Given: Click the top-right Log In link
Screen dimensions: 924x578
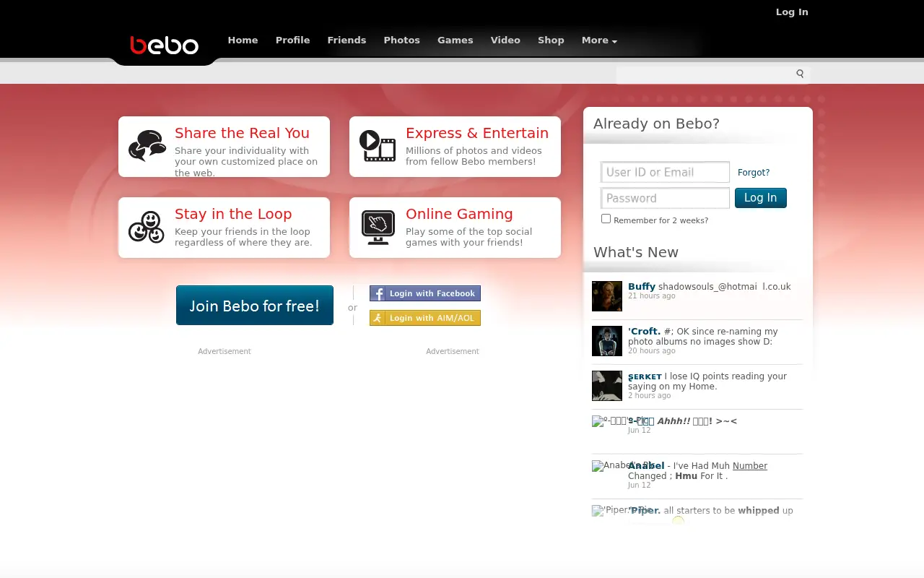Looking at the screenshot, I should pos(792,12).
